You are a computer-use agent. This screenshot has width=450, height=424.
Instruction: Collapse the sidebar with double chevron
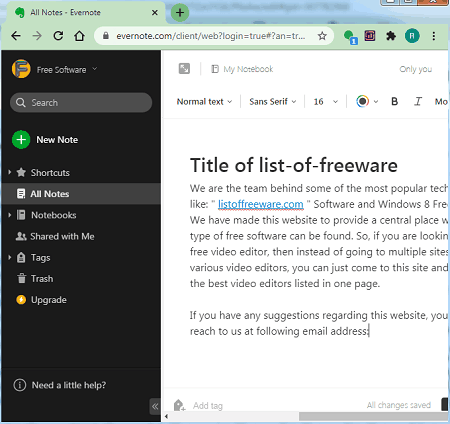click(x=155, y=406)
